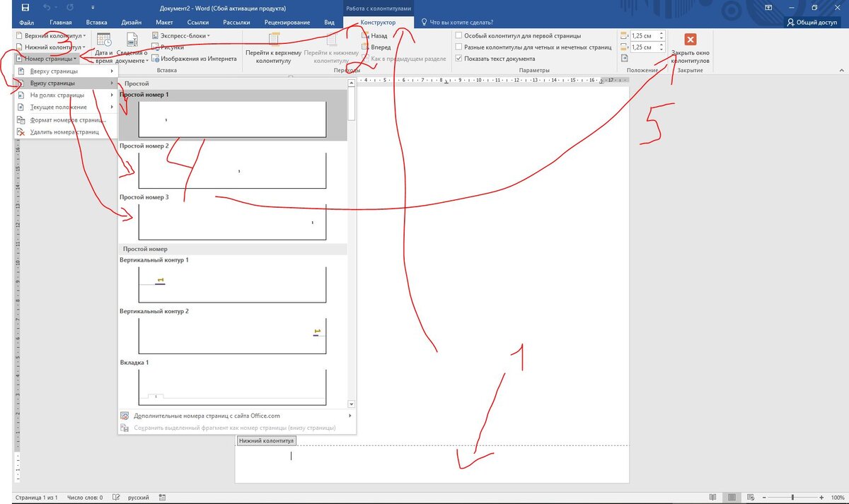Image resolution: width=849 pixels, height=504 pixels.
Task: Click Страница 1 из 1 (page 1 of 1) in status bar
Action: [x=37, y=498]
